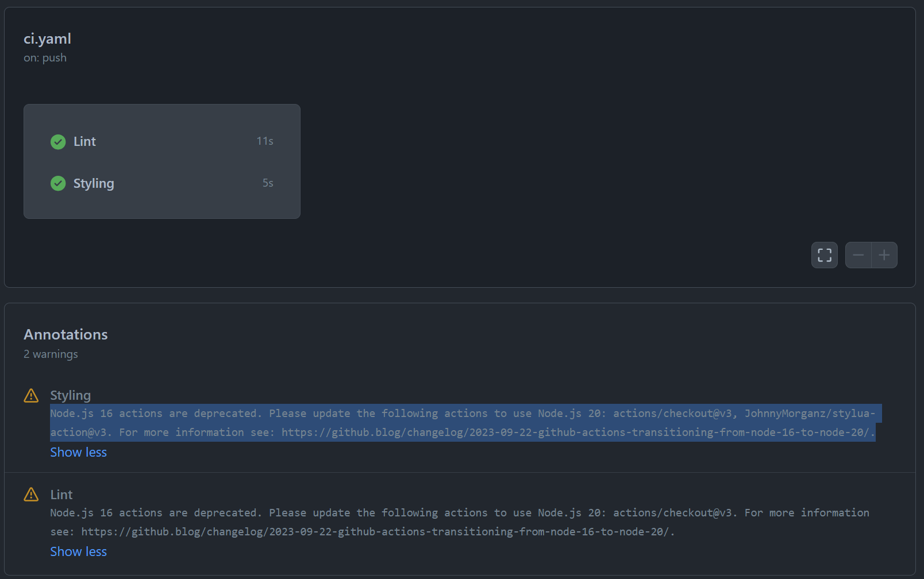Open the changelog URL in the Styling warning
Viewport: 924px width, 579px height.
[575, 432]
